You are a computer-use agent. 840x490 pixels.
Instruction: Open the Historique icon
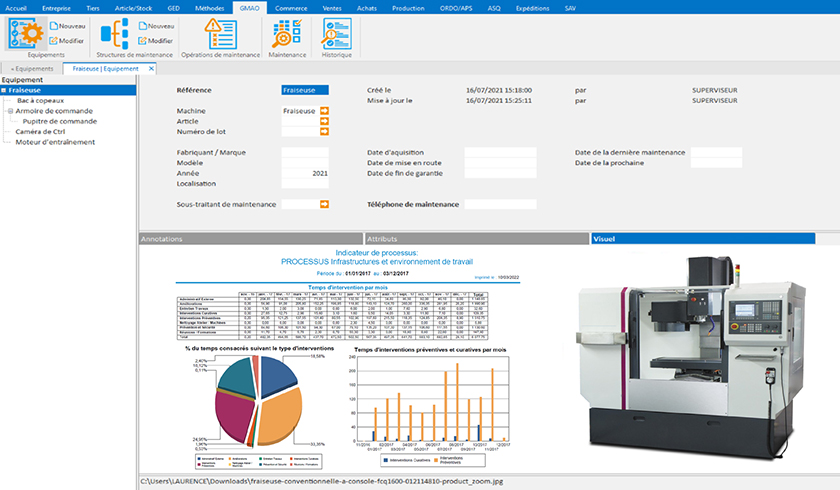point(337,33)
